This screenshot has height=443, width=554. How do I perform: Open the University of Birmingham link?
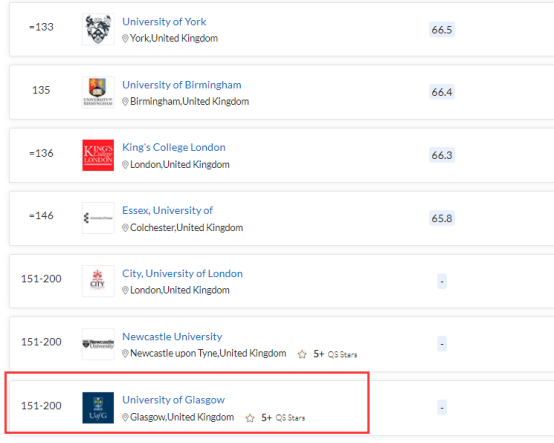click(x=182, y=85)
